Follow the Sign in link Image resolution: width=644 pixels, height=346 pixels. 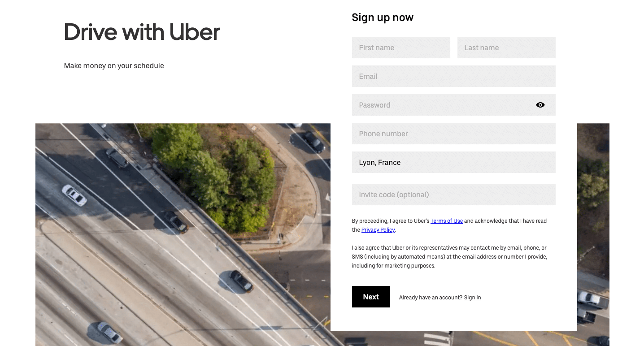472,298
